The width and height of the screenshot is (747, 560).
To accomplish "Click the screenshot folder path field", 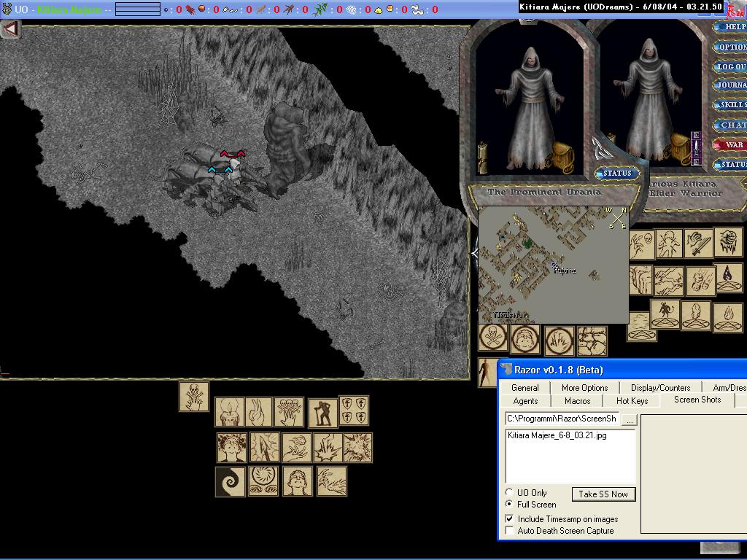I will click(562, 419).
